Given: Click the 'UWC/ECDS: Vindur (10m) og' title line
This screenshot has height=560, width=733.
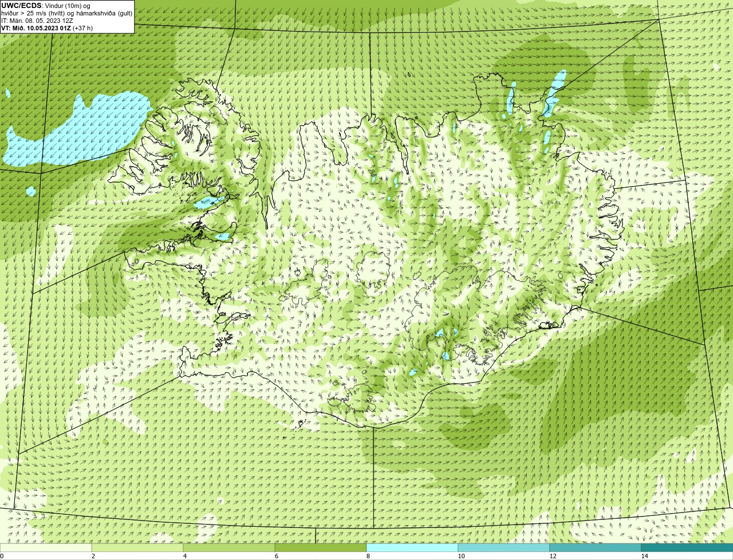Looking at the screenshot, I should point(46,6).
